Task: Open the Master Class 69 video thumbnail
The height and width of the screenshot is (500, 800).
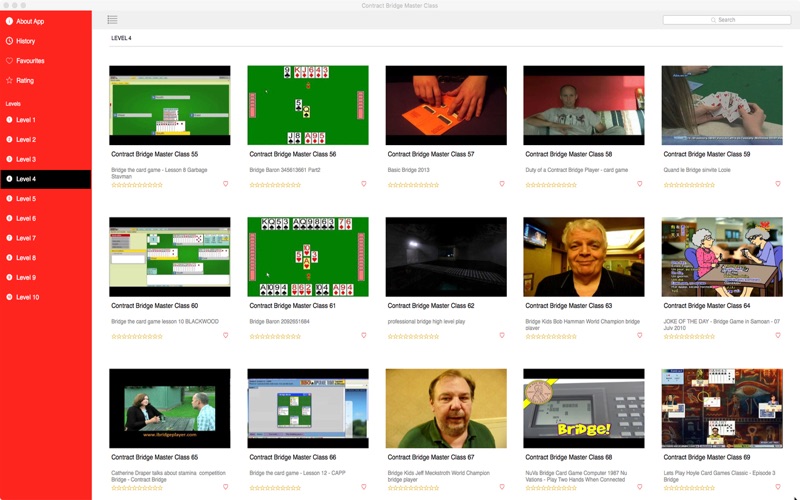Action: (x=722, y=408)
